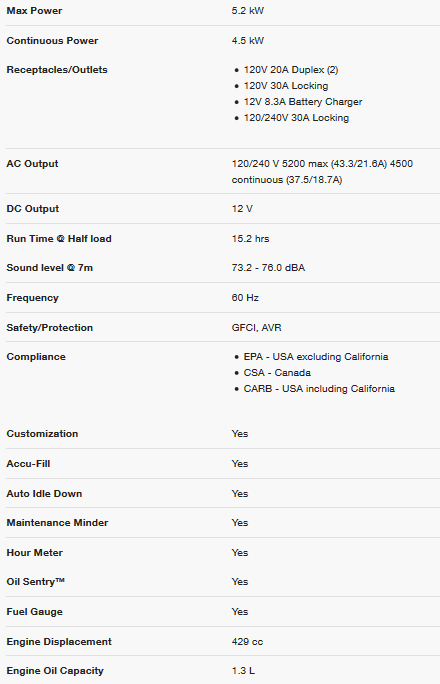Click the Continuous Power label
Viewport: 440px width, 684px height.
(52, 41)
